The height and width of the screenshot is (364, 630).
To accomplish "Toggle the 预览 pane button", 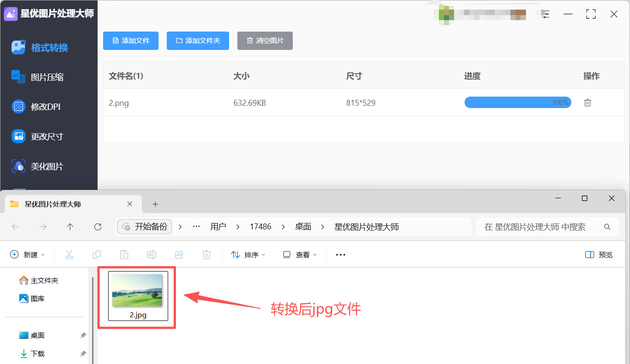I will 599,255.
